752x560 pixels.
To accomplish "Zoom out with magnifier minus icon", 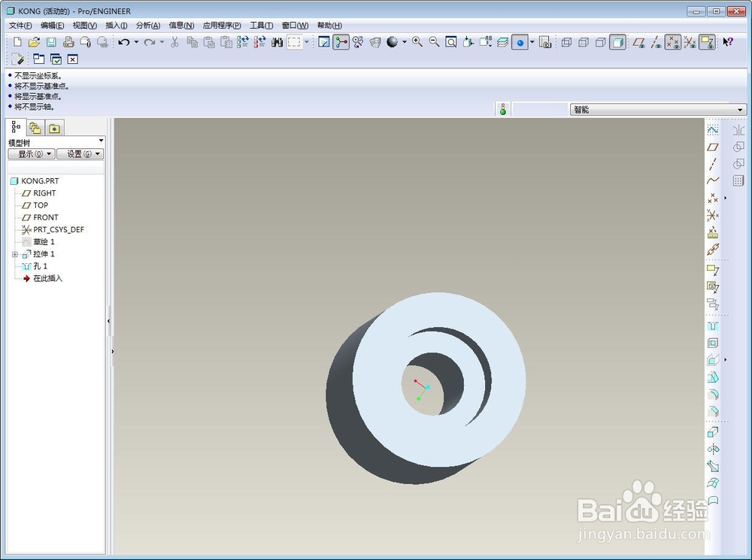I will [x=434, y=42].
